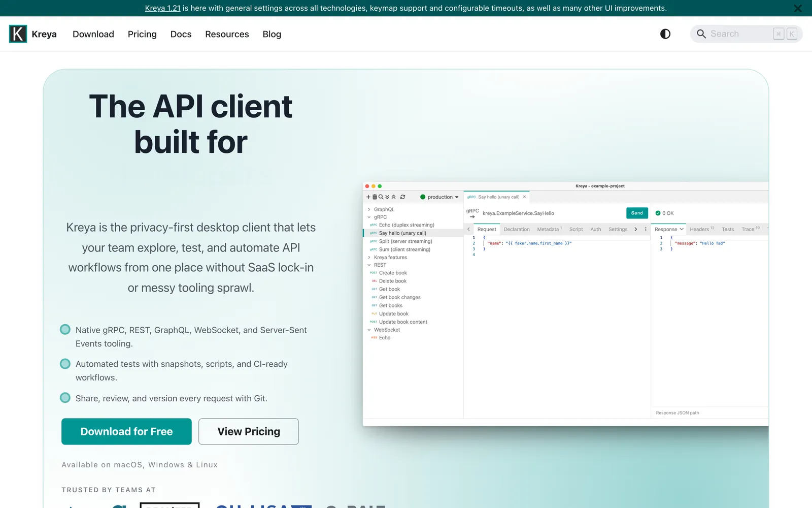This screenshot has height=508, width=812.
Task: Open the Response dropdown tab
Action: click(669, 230)
